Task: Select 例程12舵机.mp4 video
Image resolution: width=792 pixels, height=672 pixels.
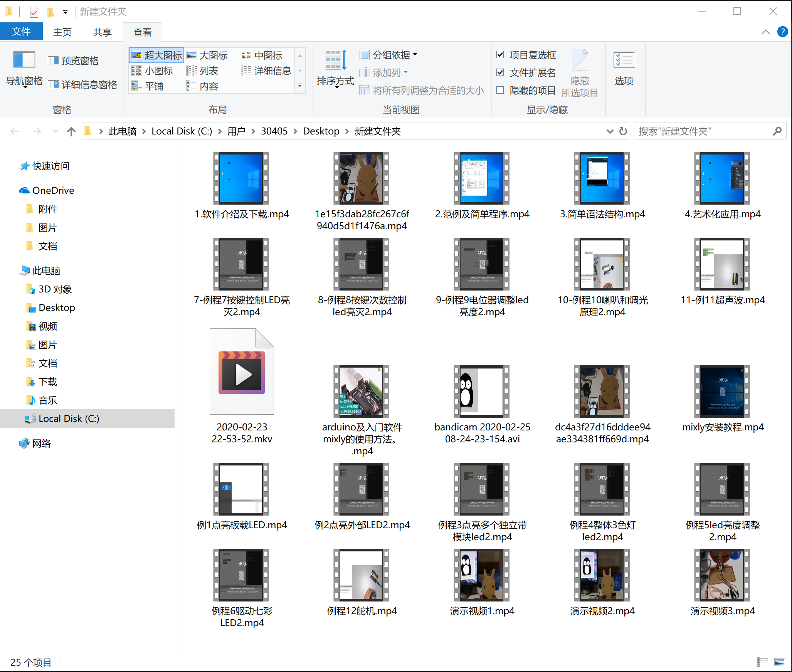Action: pos(362,583)
